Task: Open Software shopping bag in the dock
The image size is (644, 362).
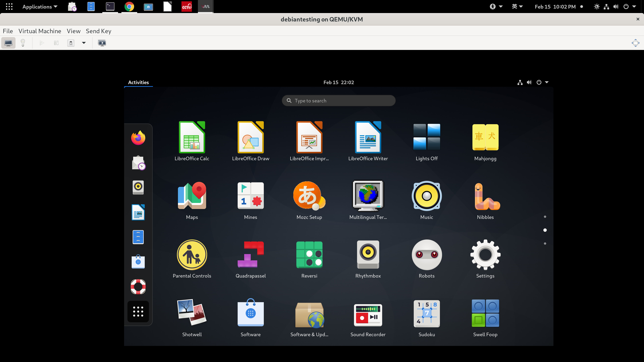Action: 138,262
